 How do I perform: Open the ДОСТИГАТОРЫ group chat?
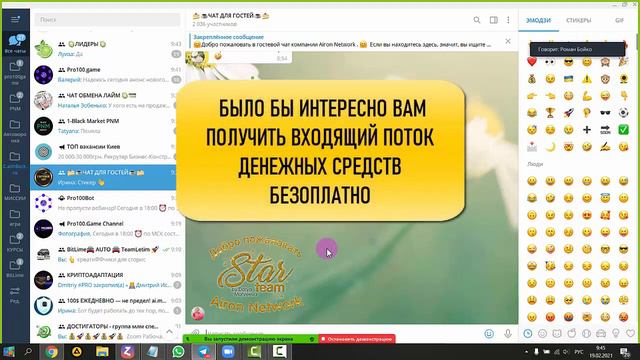pos(107,331)
